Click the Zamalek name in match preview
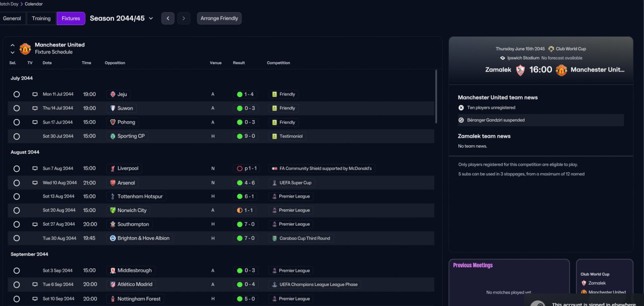The width and height of the screenshot is (644, 306). pos(498,70)
